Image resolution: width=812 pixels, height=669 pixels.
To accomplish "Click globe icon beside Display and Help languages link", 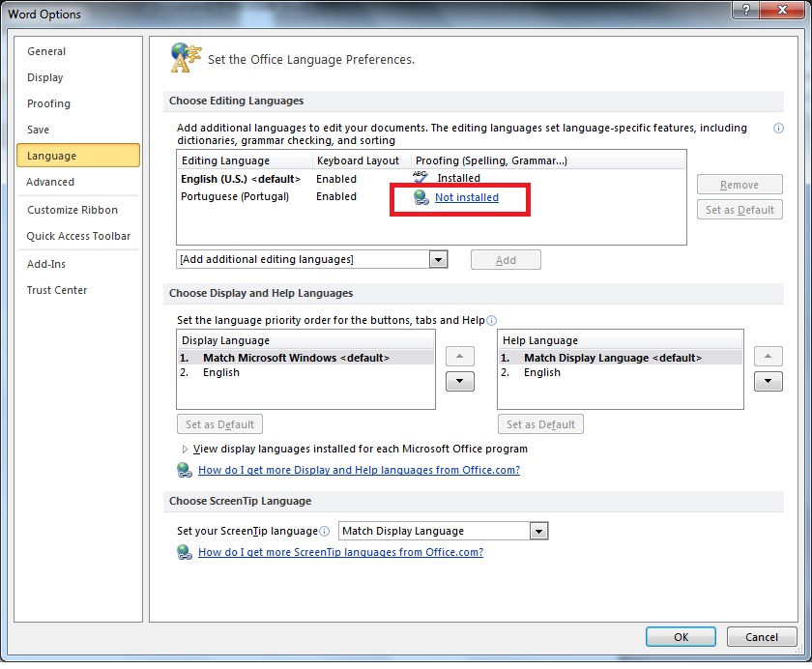I will [185, 470].
